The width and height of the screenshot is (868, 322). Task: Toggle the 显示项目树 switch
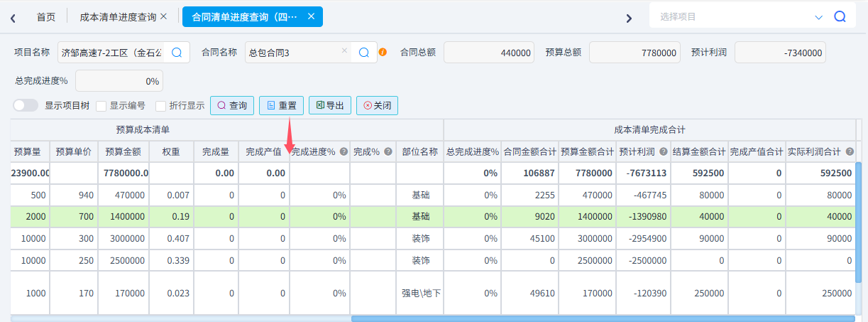click(26, 105)
